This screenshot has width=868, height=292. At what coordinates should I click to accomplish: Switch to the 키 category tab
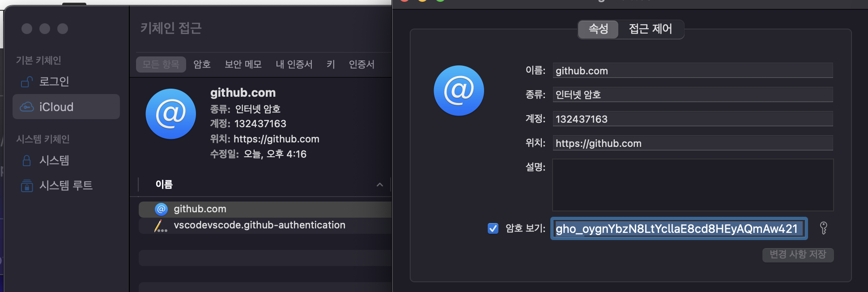[331, 64]
